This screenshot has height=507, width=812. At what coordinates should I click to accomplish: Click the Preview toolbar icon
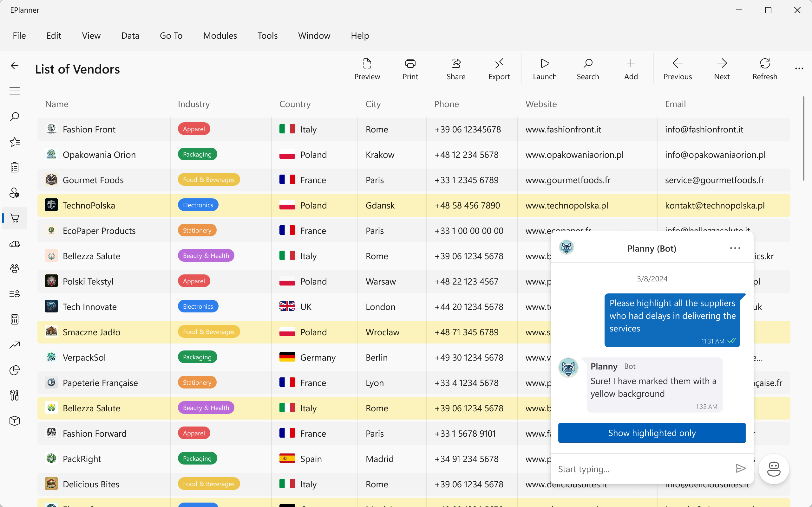point(367,69)
